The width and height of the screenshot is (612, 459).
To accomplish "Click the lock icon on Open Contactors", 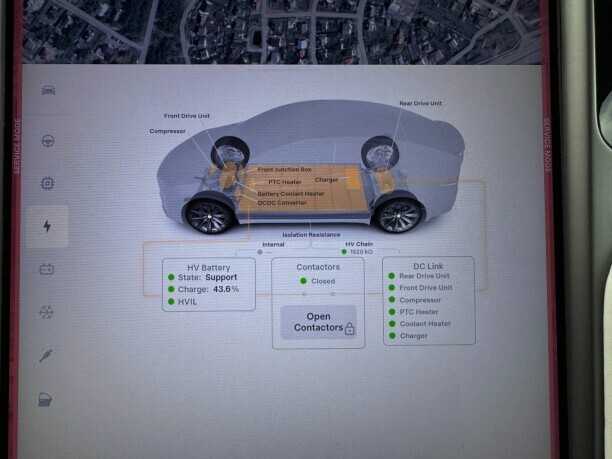I will (x=350, y=329).
